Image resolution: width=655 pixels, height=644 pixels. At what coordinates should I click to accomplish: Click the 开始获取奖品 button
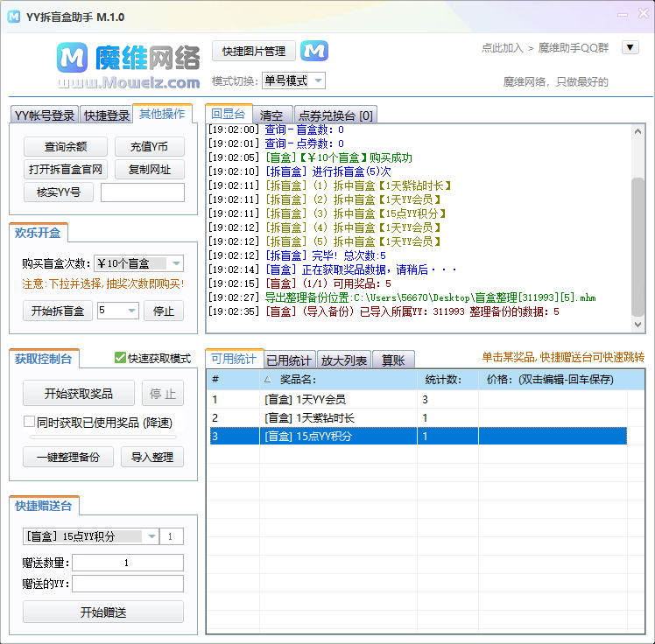pyautogui.click(x=79, y=393)
